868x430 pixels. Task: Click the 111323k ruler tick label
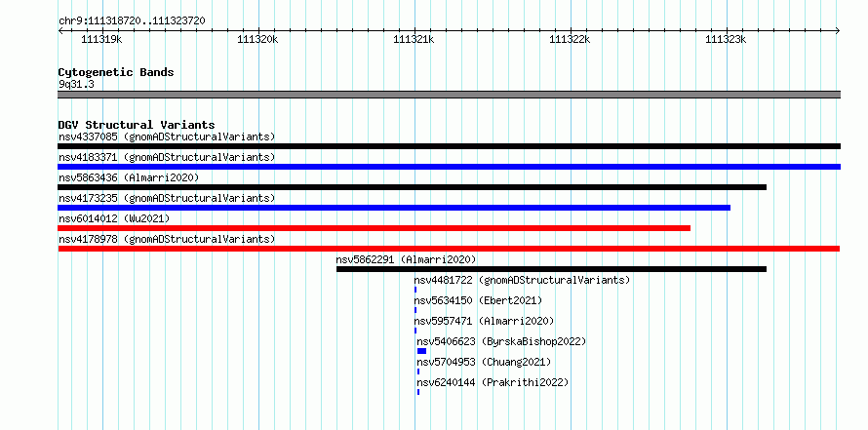[x=726, y=39]
